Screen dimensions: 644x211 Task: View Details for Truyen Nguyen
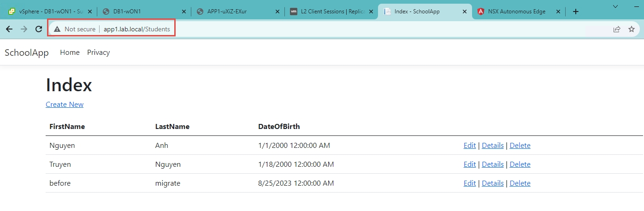click(492, 164)
